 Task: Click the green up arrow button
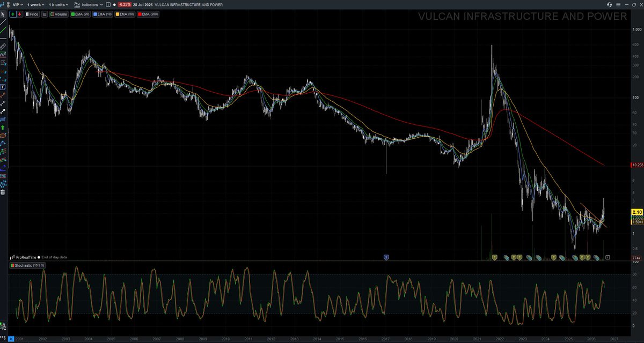point(13,14)
